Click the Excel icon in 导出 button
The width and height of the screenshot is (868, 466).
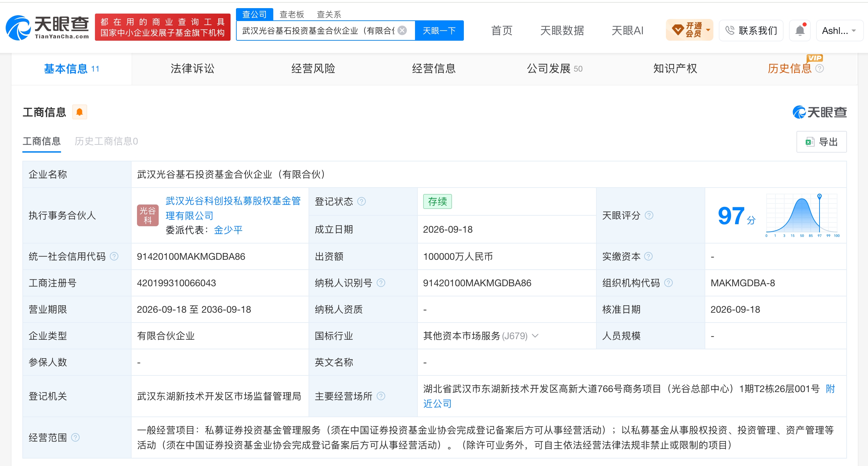coord(810,142)
